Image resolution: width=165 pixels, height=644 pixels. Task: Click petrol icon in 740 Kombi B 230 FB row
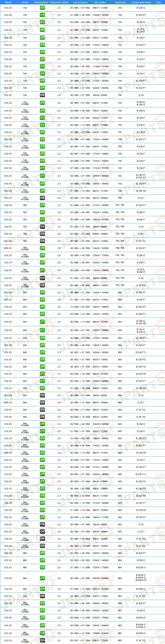[x=42, y=191]
